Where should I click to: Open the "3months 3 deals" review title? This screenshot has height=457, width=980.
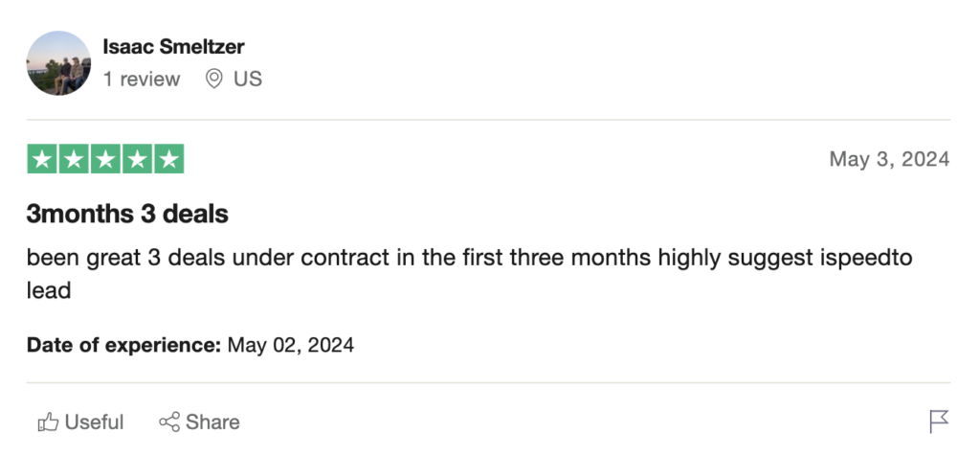click(x=127, y=214)
